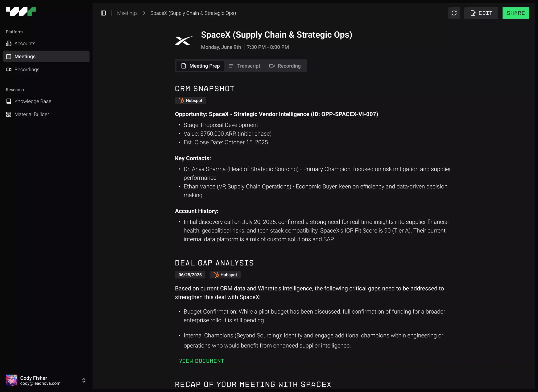Screen dimensions: 538x392
Task: Toggle the sidebar panel icon
Action: [x=103, y=13]
